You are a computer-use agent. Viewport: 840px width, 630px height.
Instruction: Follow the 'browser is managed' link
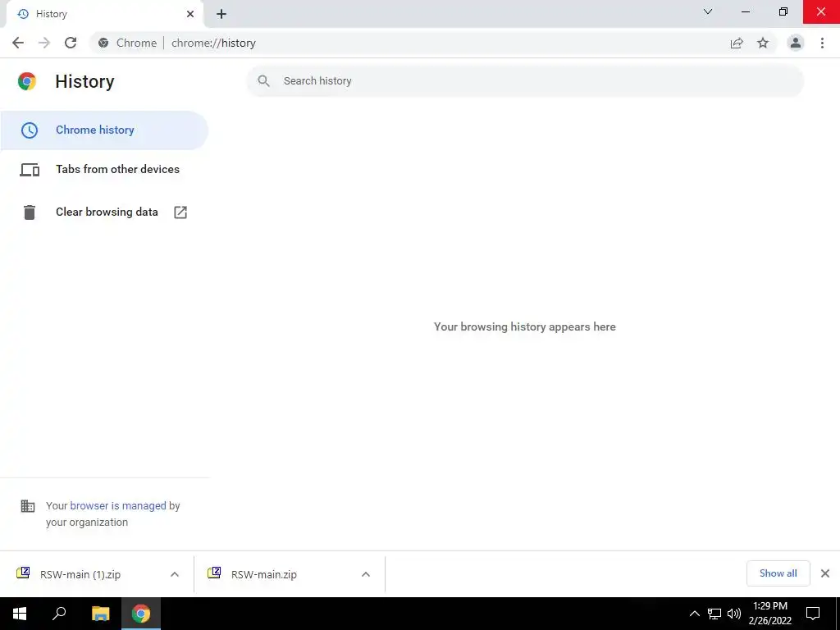tap(118, 505)
